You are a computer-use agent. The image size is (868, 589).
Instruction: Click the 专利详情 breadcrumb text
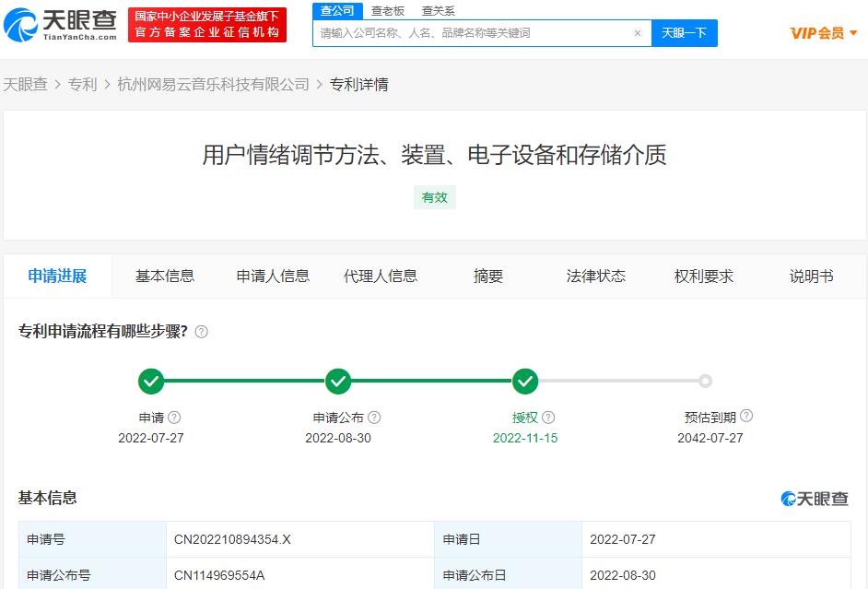point(358,84)
